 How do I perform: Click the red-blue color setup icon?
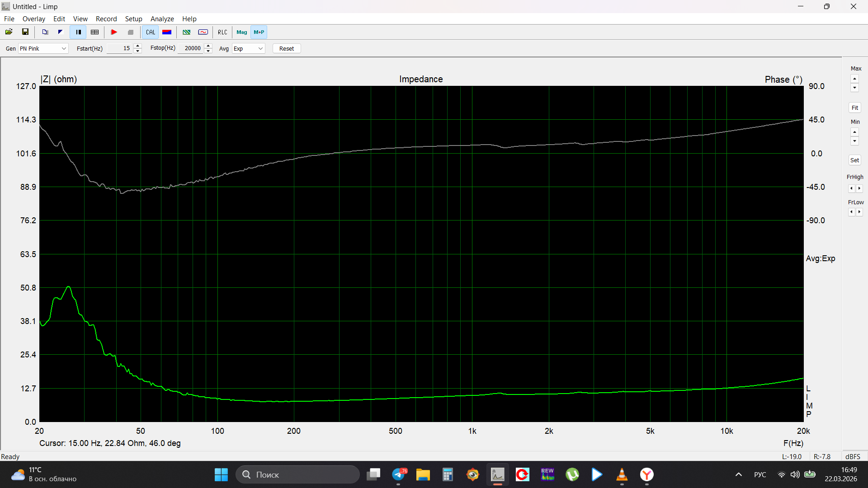click(x=167, y=32)
